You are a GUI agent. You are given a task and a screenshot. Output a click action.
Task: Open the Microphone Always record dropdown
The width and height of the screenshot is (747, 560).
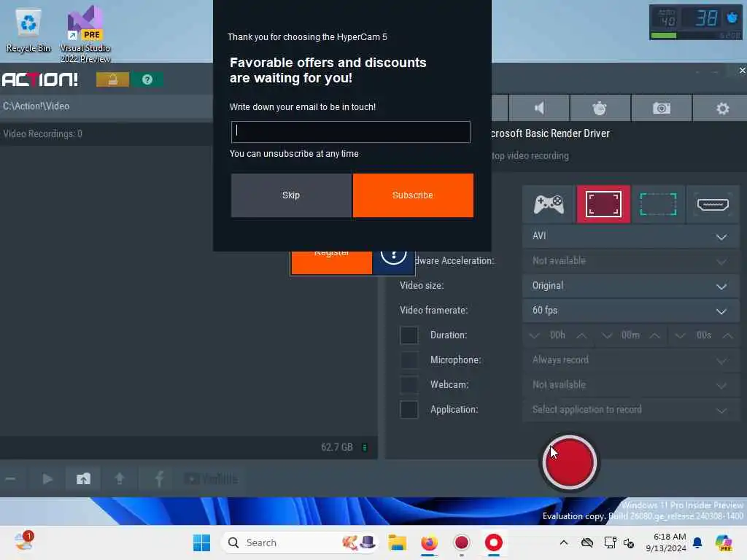631,360
